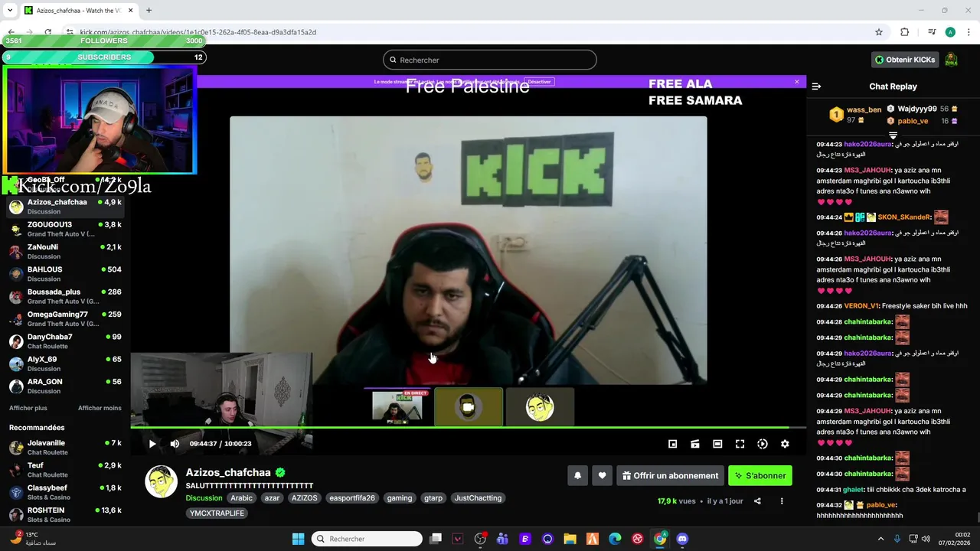Open ZGOUGOU13 channel in sidebar

point(65,229)
